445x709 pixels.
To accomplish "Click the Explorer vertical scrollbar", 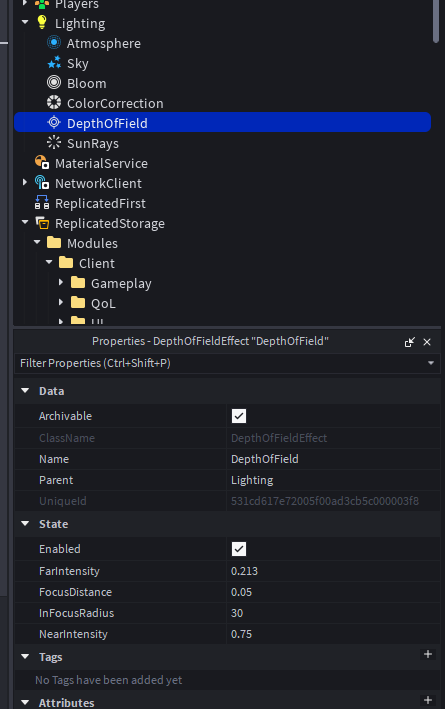I will 436,20.
